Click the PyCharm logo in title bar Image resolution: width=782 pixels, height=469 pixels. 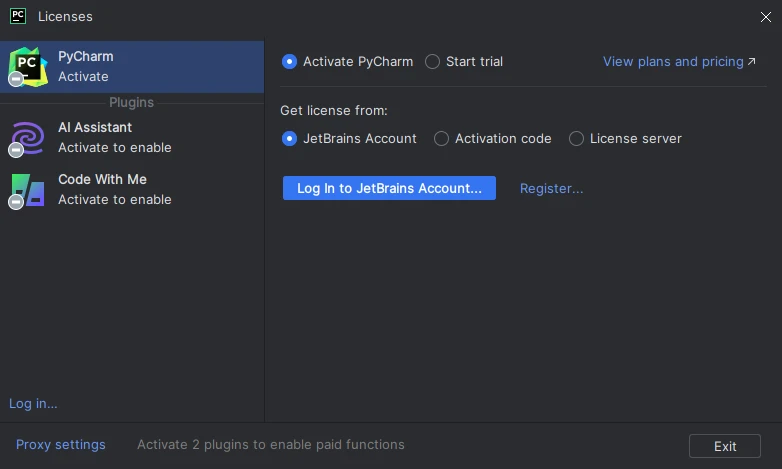coord(17,16)
